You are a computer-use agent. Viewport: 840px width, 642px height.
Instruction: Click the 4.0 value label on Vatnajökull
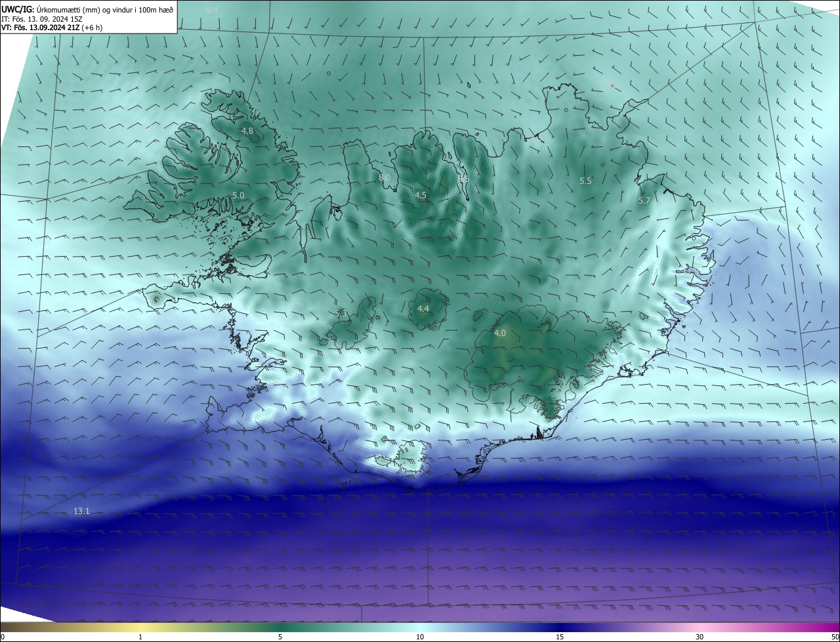pyautogui.click(x=500, y=333)
